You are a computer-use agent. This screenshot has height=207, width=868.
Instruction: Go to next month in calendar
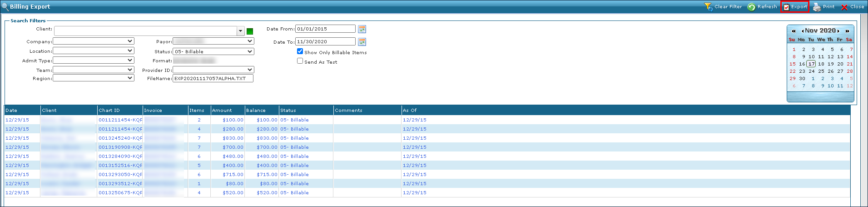tap(838, 31)
